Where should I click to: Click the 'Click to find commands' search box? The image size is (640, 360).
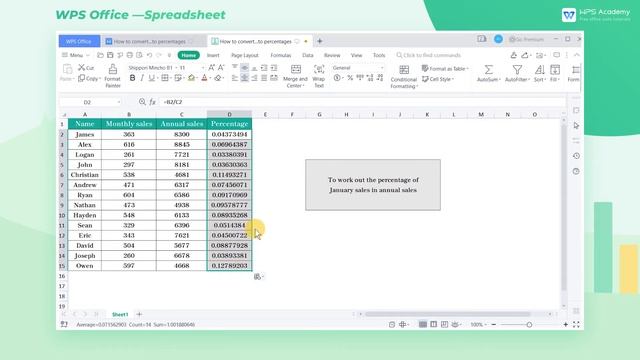pos(429,55)
